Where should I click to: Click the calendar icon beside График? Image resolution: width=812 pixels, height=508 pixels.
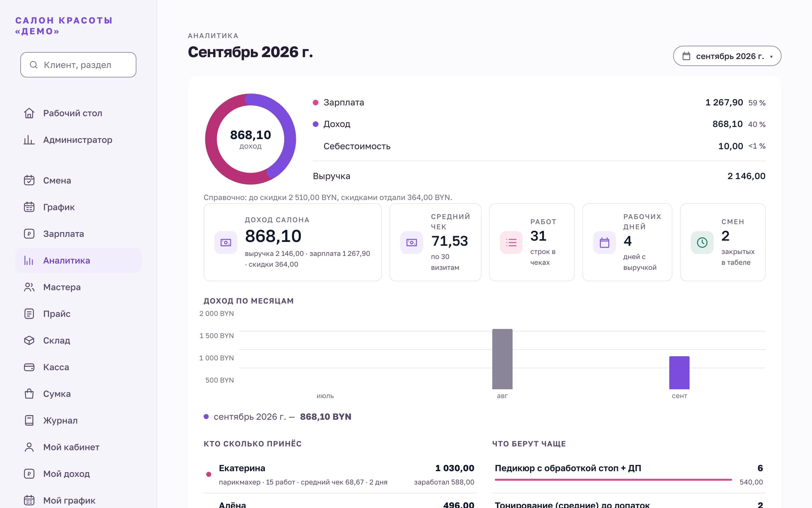(x=29, y=207)
